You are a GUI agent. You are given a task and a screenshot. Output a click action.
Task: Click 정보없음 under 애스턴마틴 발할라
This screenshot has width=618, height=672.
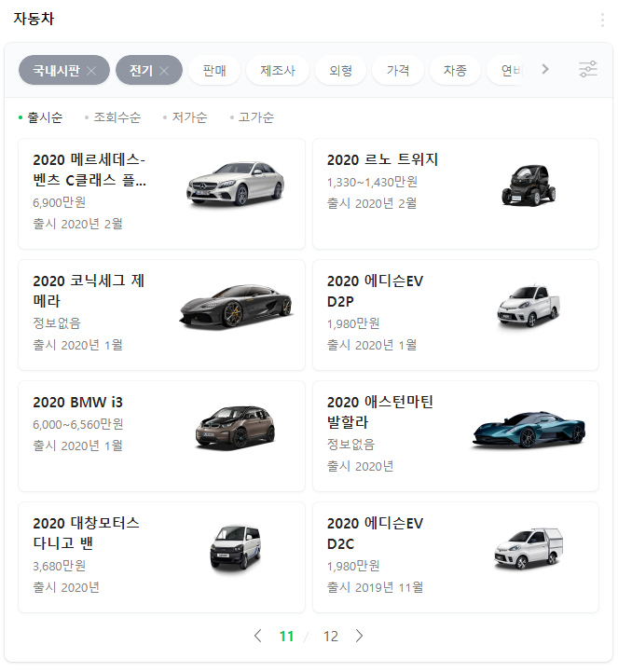(x=350, y=445)
